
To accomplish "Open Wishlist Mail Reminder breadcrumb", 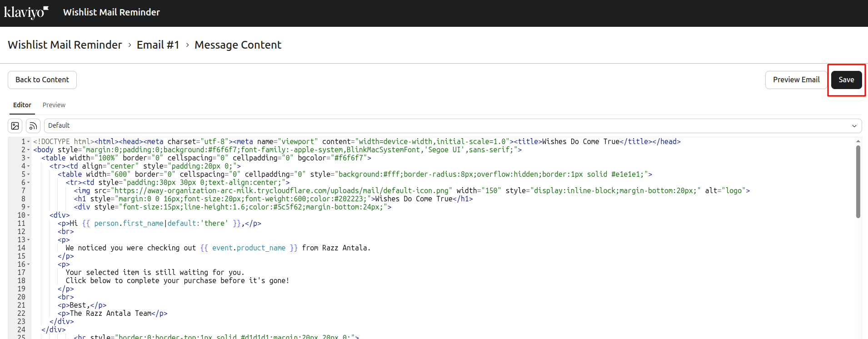I will tap(65, 45).
